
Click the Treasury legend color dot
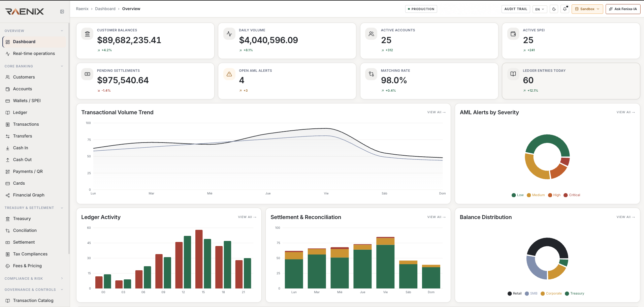[x=567, y=294]
